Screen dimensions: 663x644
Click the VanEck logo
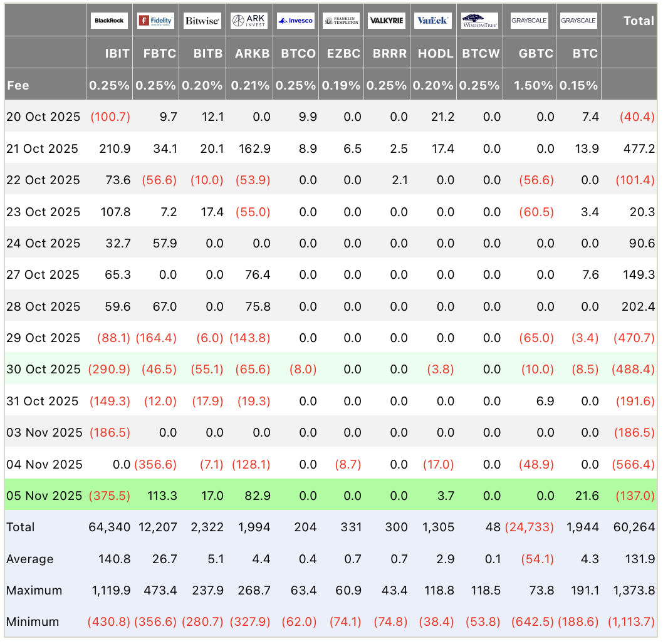(x=432, y=21)
